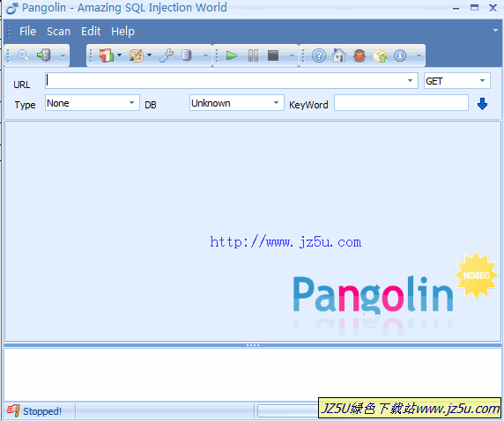Click the wrench tools icon
Screen dimensions: 504x421
coord(167,55)
